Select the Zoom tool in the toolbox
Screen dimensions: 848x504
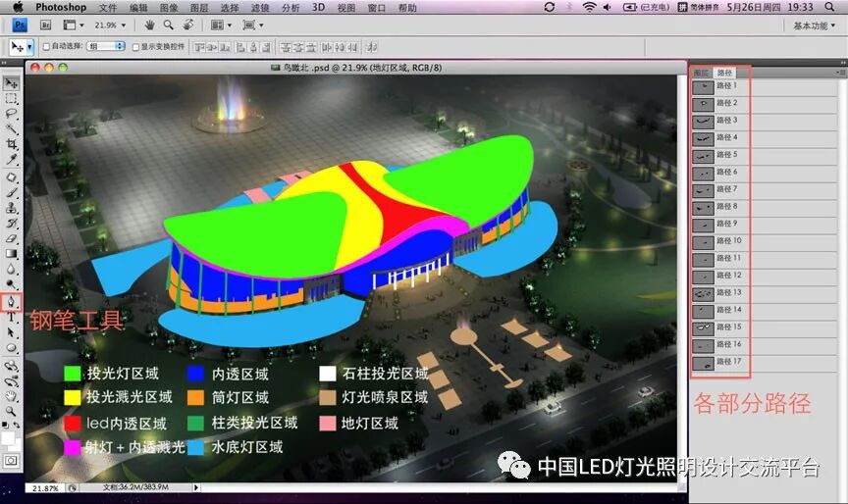tap(11, 412)
